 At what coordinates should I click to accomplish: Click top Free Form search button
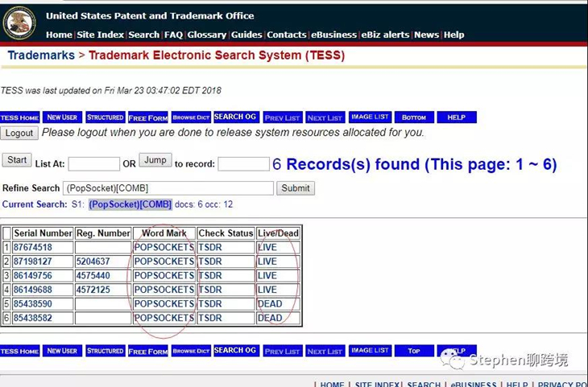tap(147, 117)
